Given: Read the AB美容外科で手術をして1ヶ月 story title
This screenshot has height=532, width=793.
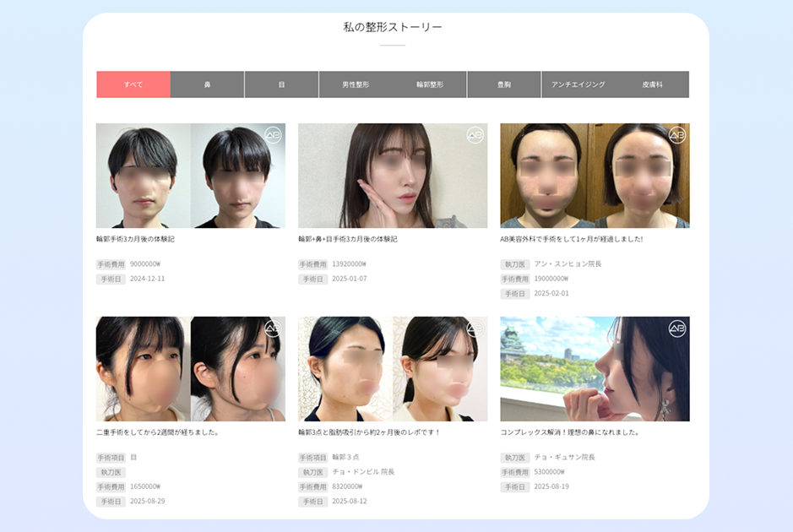Looking at the screenshot, I should click(571, 239).
